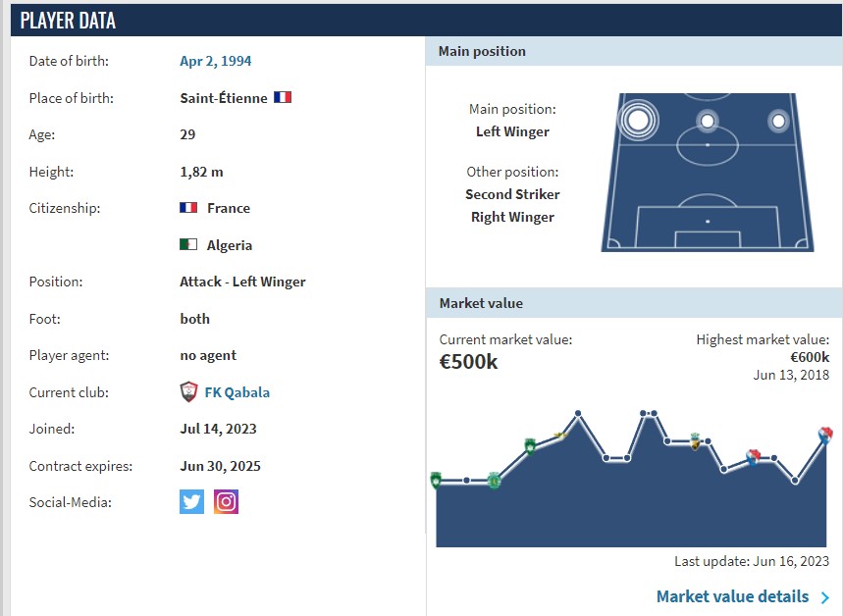This screenshot has width=843, height=616.
Task: Open the Instagram social media icon
Action: click(226, 502)
